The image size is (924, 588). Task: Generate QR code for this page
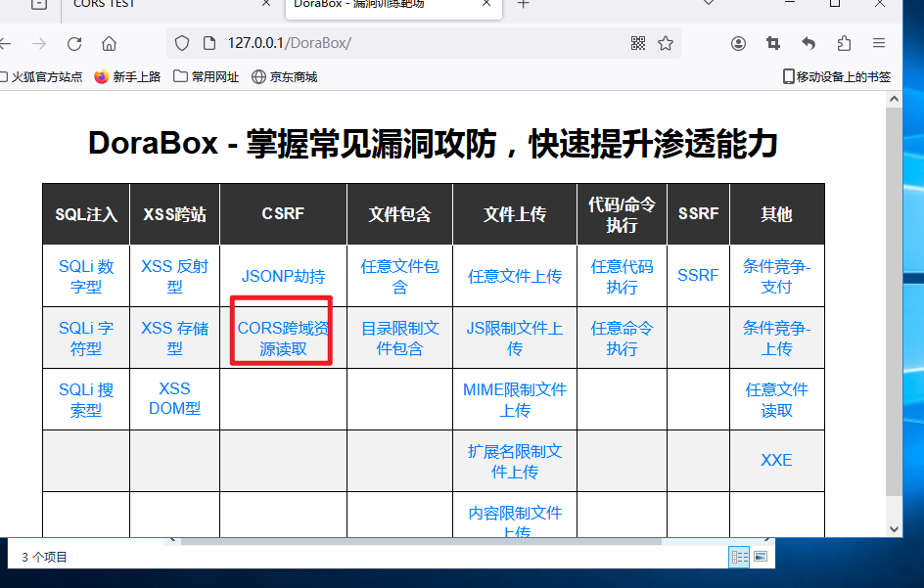click(638, 43)
